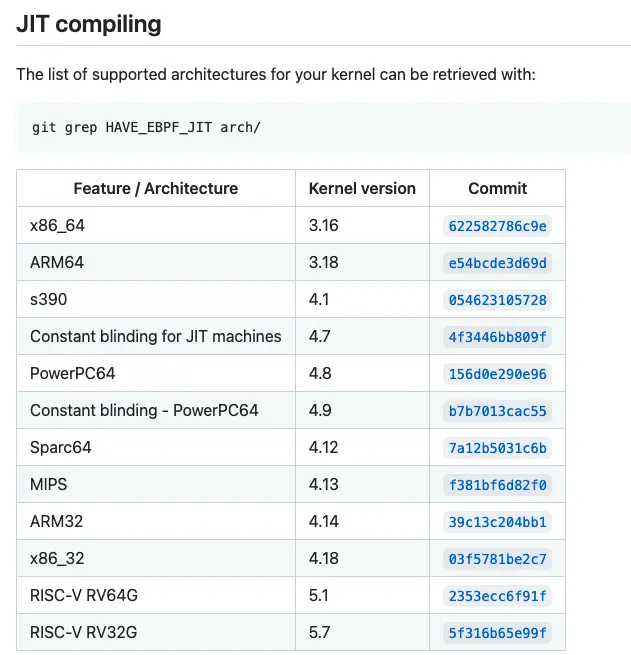Click commit link b7b7013cac55
Image resolution: width=631 pixels, height=655 pixels.
point(497,411)
